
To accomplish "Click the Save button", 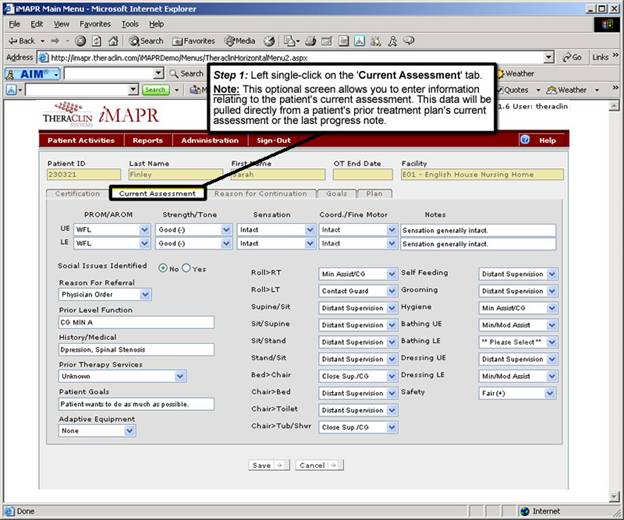I will click(267, 465).
